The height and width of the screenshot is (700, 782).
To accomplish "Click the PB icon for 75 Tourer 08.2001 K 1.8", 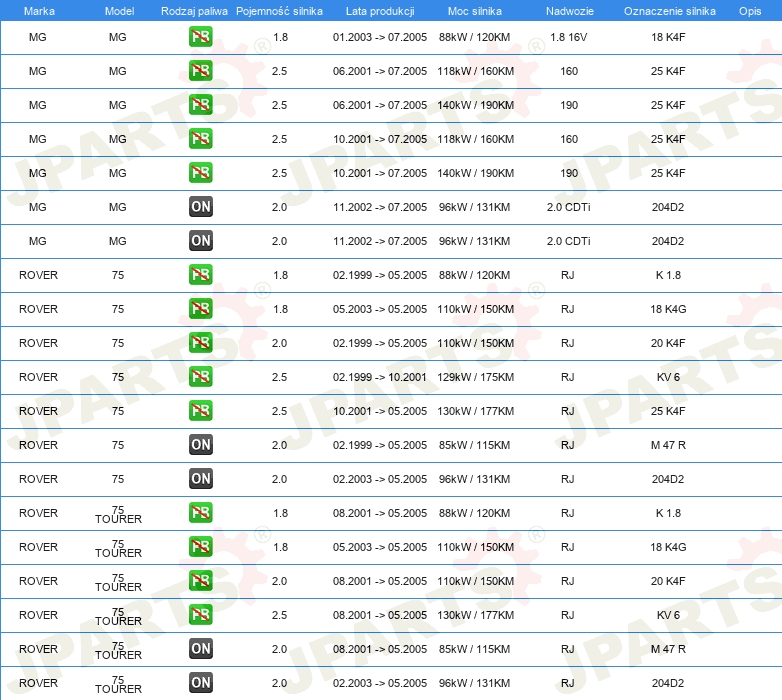I will (200, 513).
